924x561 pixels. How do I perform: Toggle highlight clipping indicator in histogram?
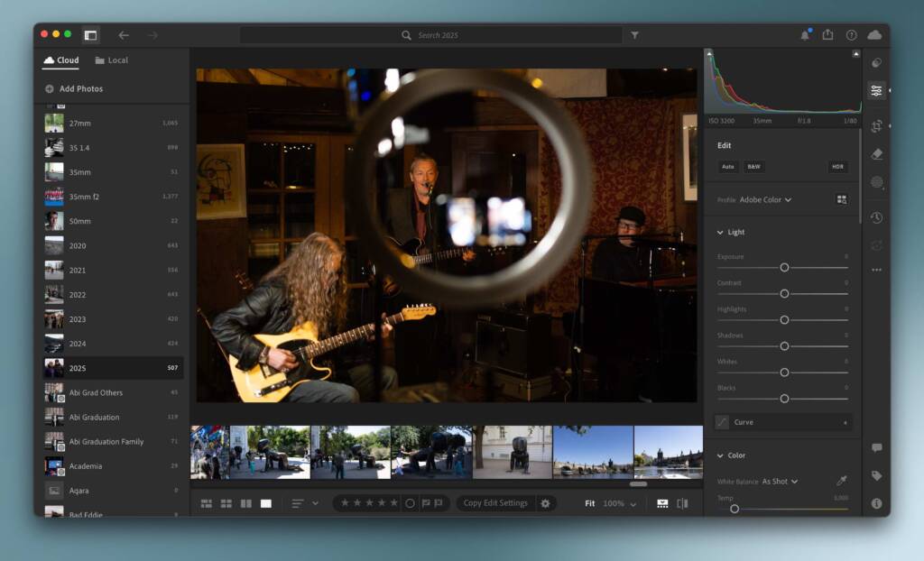[855, 53]
